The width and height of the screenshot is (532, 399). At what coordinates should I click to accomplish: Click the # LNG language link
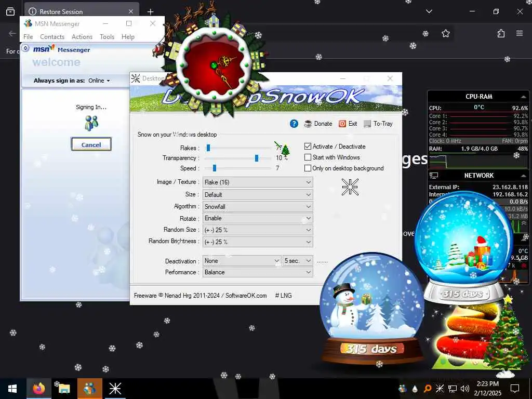tap(283, 296)
